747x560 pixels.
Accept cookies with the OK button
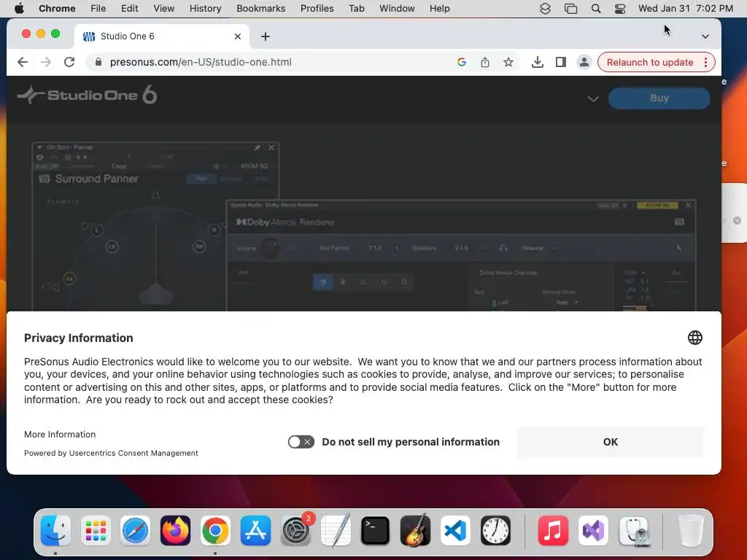(611, 442)
